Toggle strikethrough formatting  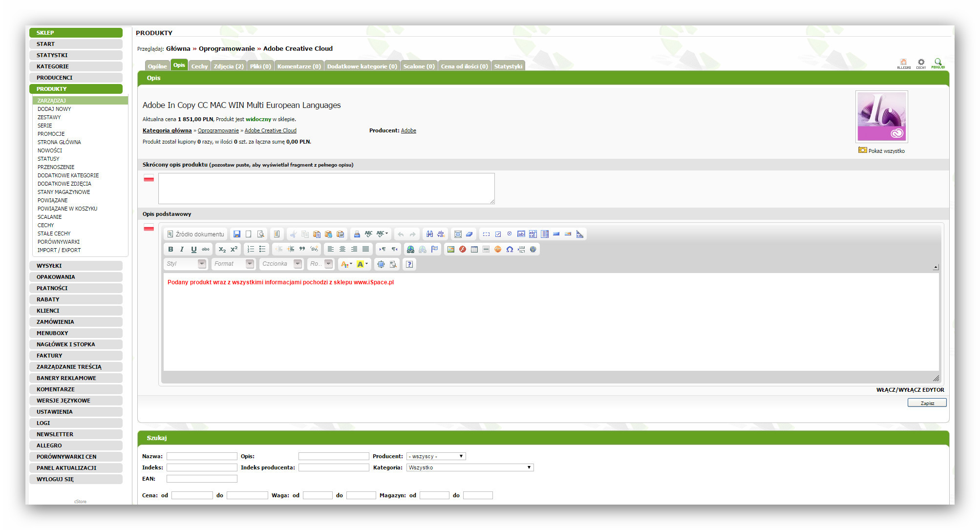click(206, 249)
